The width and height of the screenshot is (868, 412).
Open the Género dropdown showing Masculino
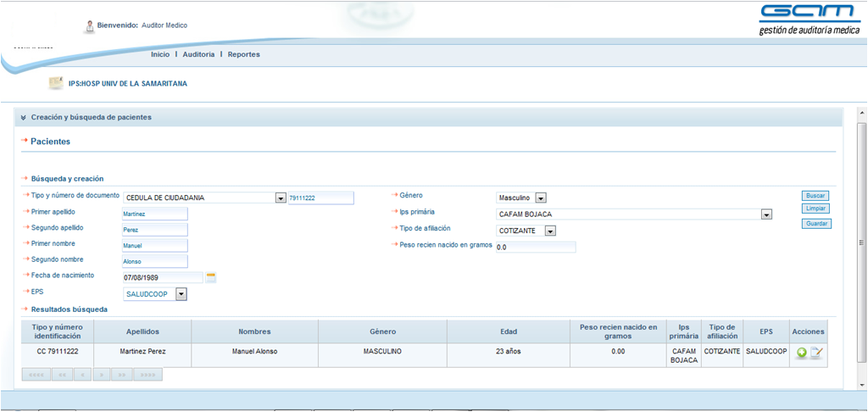pyautogui.click(x=542, y=198)
